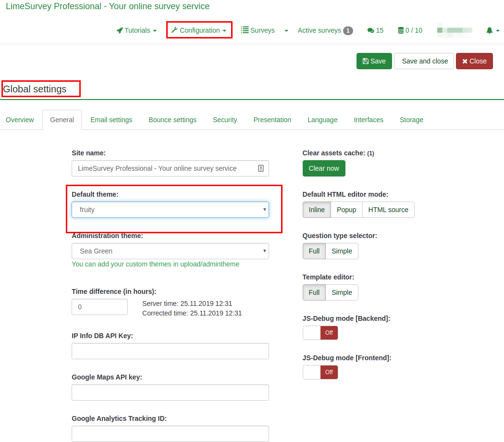504x442 pixels.
Task: Switch to the Security tab
Action: pos(225,120)
